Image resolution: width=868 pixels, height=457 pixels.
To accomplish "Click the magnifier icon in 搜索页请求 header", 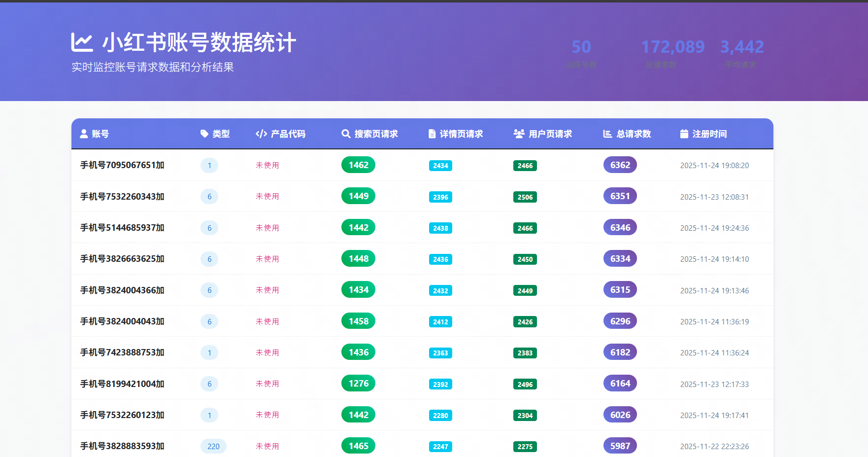I will (x=346, y=134).
